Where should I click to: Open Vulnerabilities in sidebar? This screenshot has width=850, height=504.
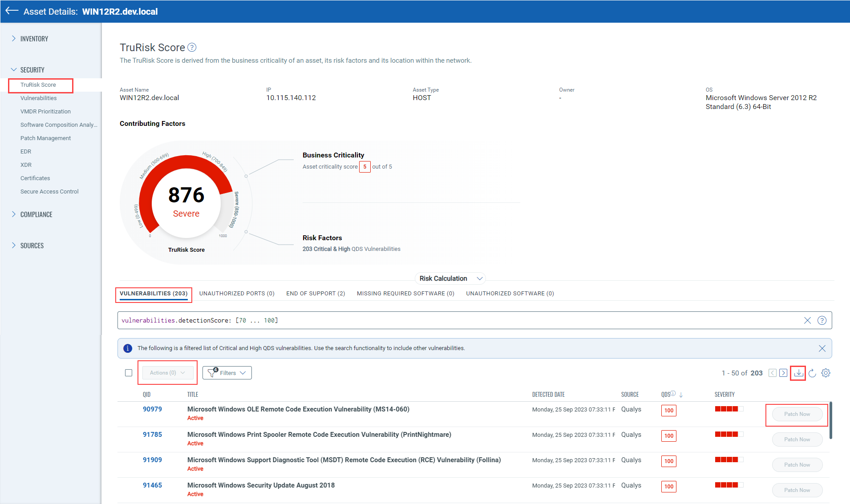pyautogui.click(x=39, y=98)
